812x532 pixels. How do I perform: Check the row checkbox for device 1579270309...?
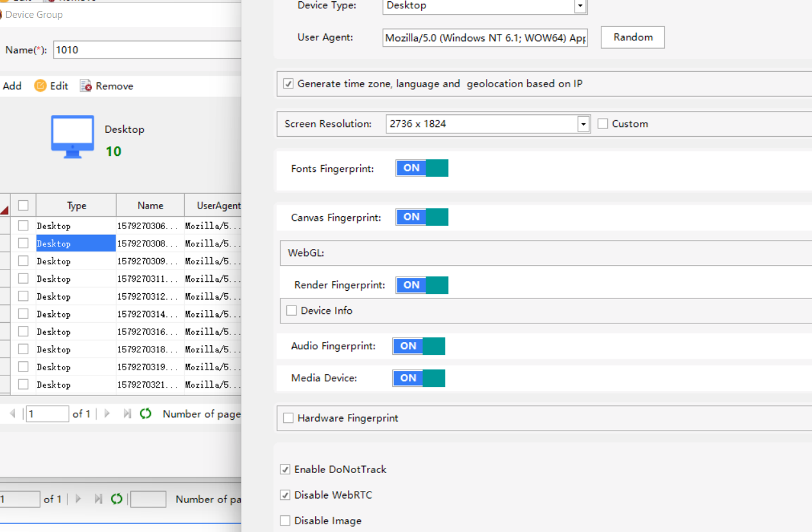tap(23, 261)
